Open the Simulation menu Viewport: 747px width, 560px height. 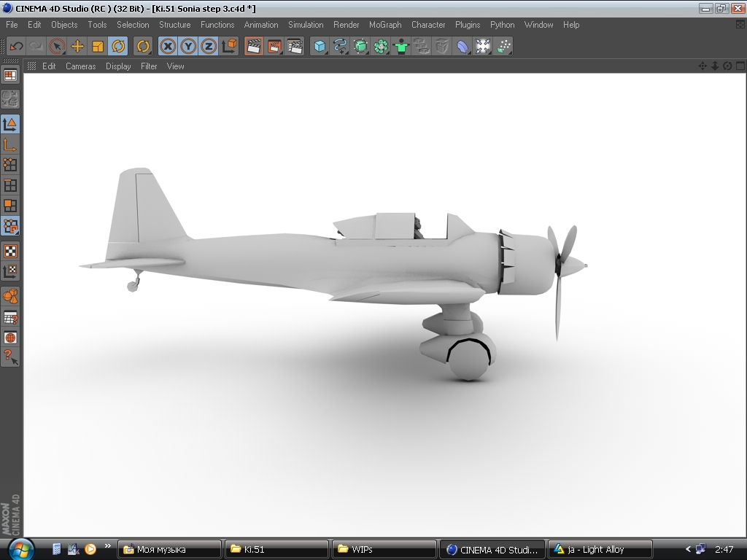(306, 25)
